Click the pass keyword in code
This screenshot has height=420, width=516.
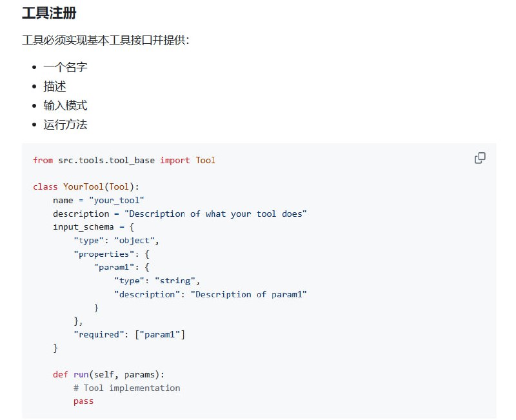tap(83, 401)
